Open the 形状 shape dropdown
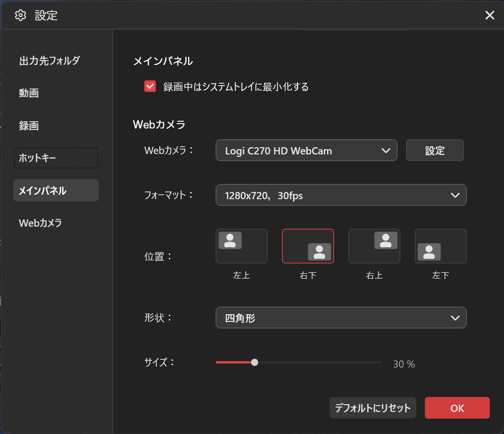This screenshot has height=434, width=504. click(x=341, y=318)
